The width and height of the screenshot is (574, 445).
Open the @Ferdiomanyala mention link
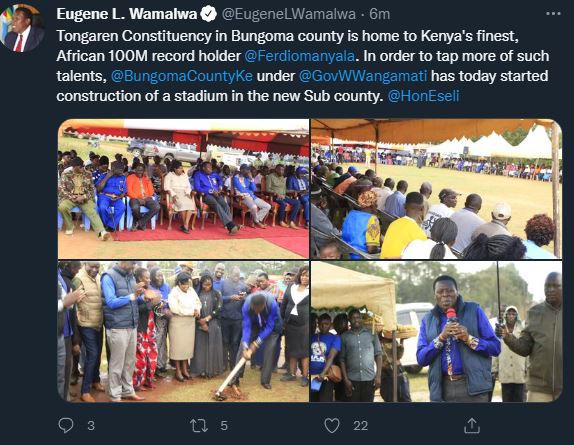pos(299,56)
